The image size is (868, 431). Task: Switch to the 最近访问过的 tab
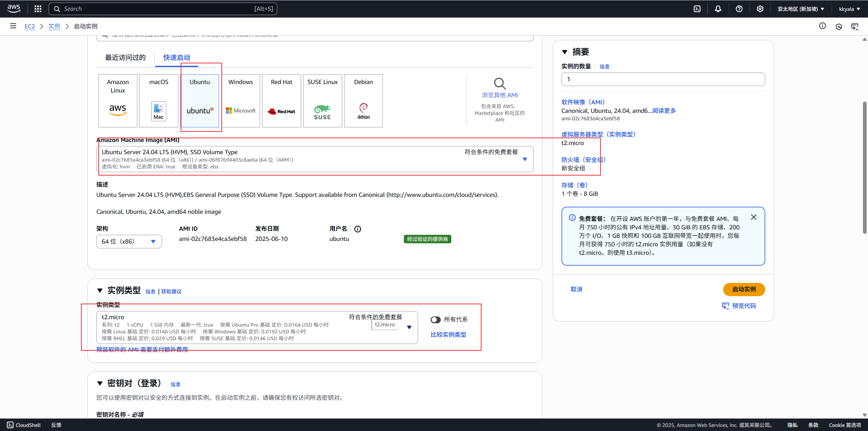(x=125, y=58)
